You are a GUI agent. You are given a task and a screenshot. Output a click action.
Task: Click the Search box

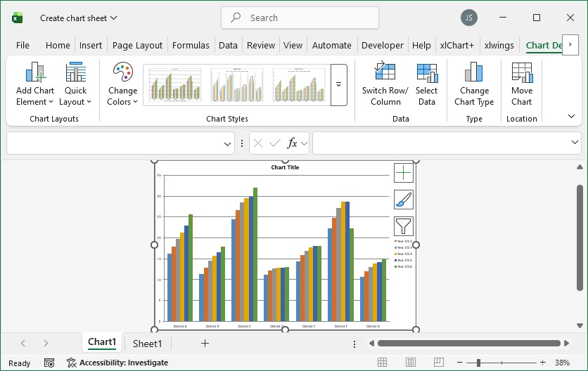(x=300, y=18)
